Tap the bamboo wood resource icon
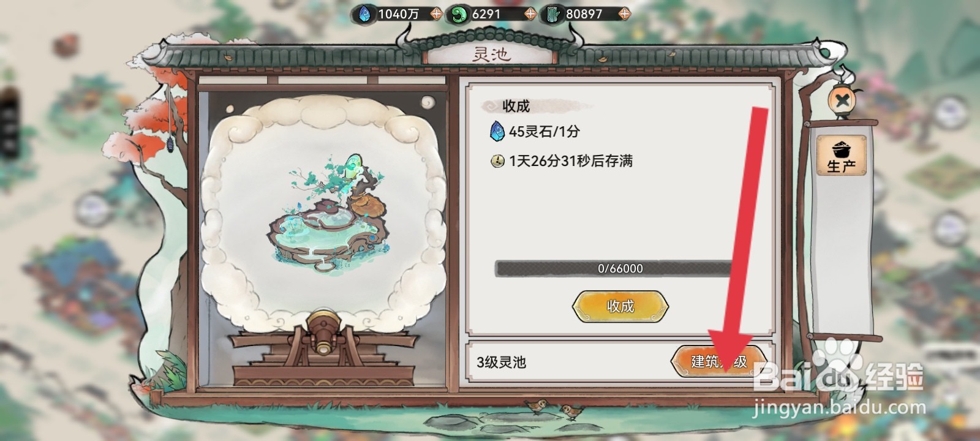Image resolution: width=980 pixels, height=441 pixels. pyautogui.click(x=552, y=14)
